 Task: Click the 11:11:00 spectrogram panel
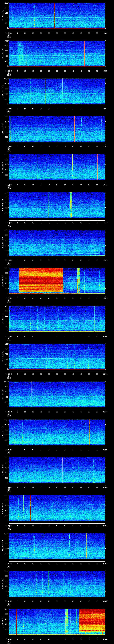tap(57, 394)
